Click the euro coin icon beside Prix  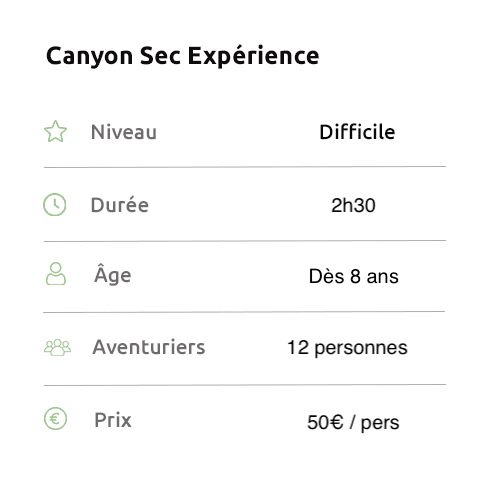click(55, 419)
